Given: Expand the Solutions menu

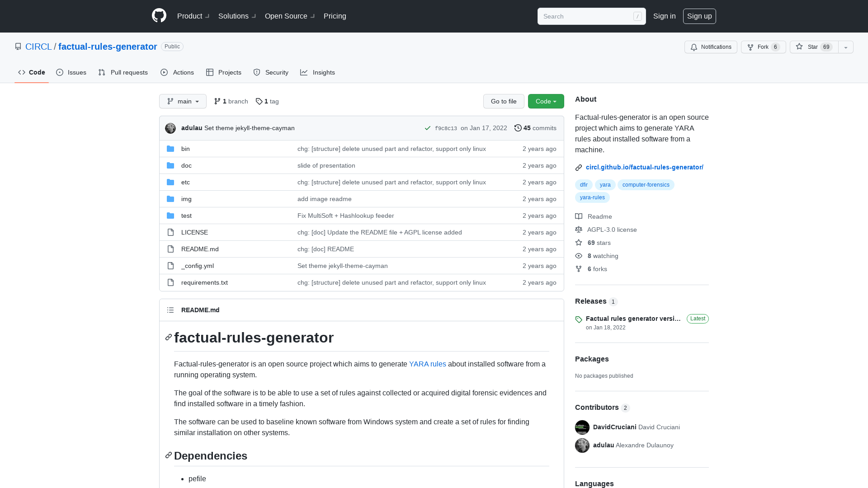Looking at the screenshot, I should coord(237,16).
